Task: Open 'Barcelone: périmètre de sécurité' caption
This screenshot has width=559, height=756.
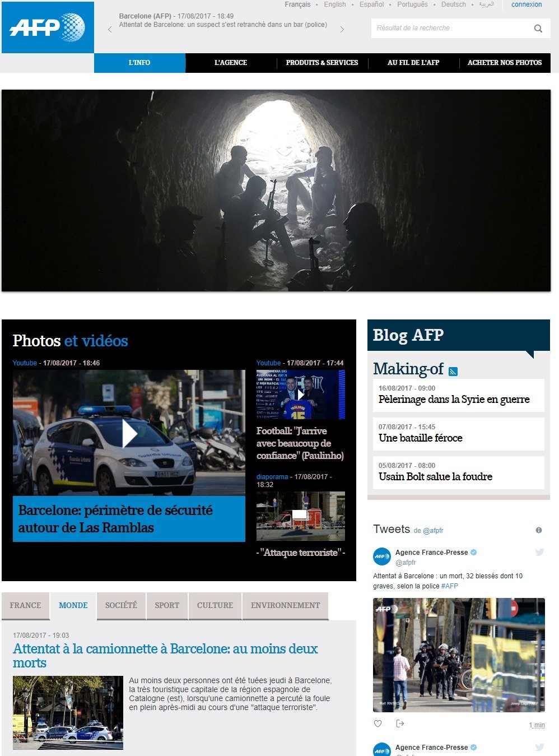Action: point(129,519)
